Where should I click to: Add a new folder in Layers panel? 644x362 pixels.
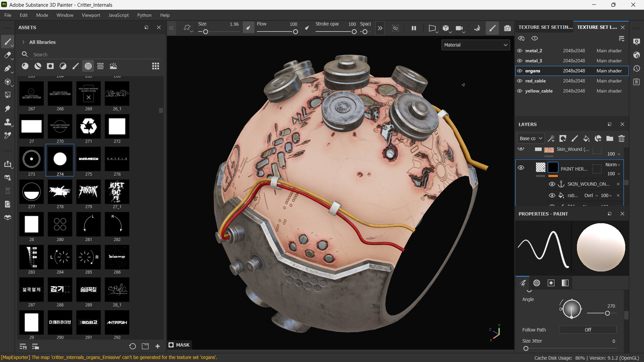click(x=610, y=138)
